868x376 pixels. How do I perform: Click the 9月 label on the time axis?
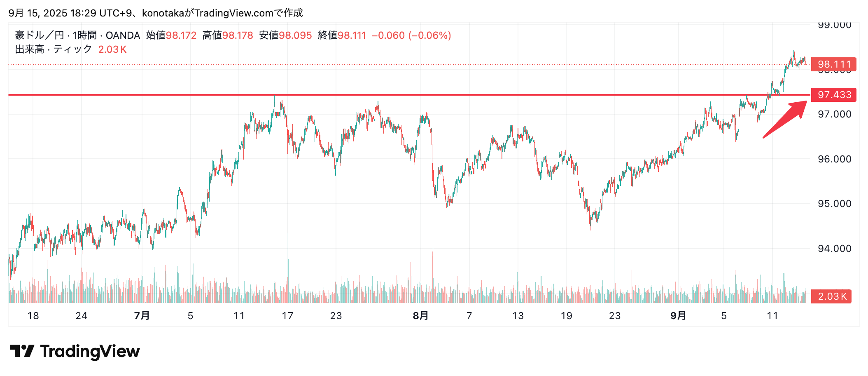click(x=678, y=316)
